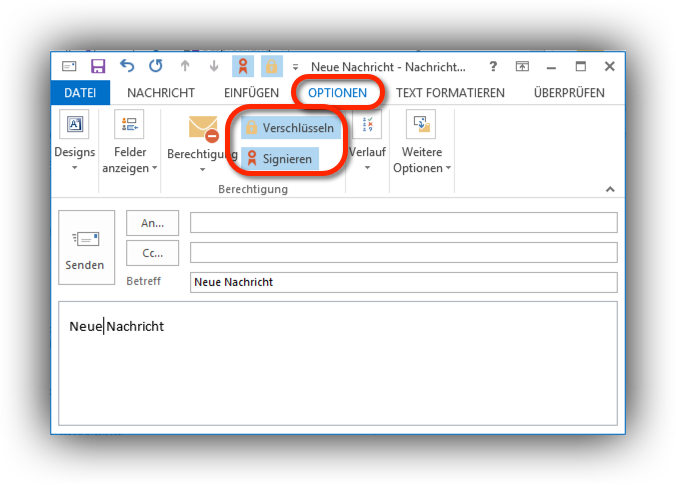Expand the Felder anzeigen dropdown arrow

154,168
